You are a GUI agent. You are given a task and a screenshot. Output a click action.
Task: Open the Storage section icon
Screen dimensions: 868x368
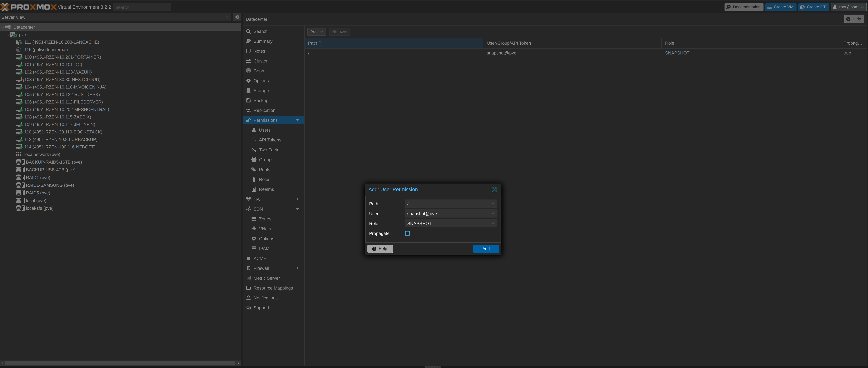point(248,91)
